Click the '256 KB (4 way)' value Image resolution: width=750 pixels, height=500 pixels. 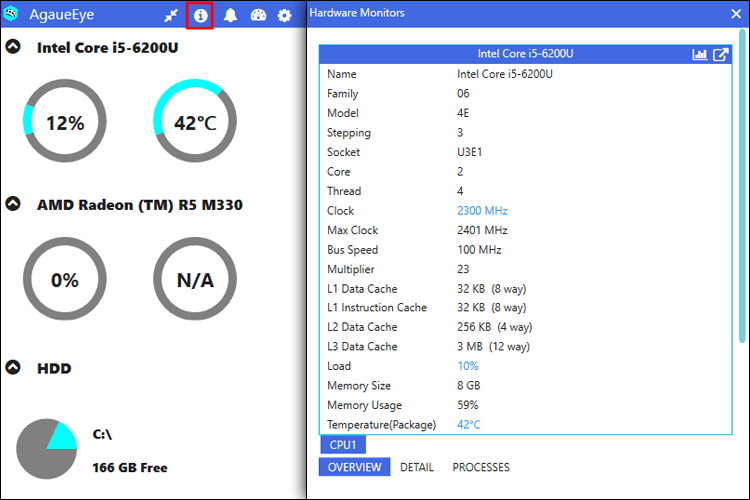pos(495,327)
